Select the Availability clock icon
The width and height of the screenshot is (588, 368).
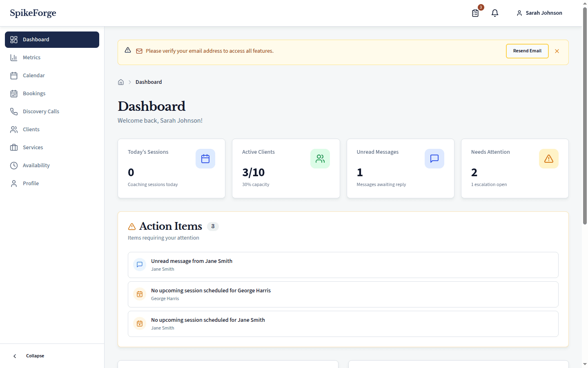point(13,165)
